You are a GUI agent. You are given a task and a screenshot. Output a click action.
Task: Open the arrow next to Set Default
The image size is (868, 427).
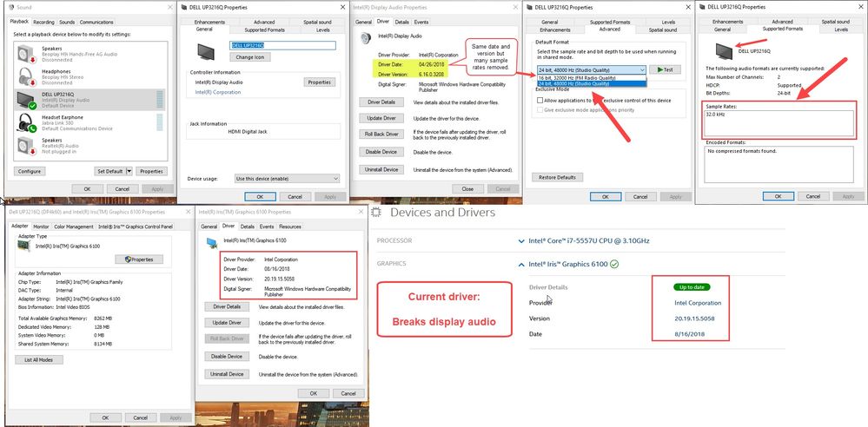[129, 172]
